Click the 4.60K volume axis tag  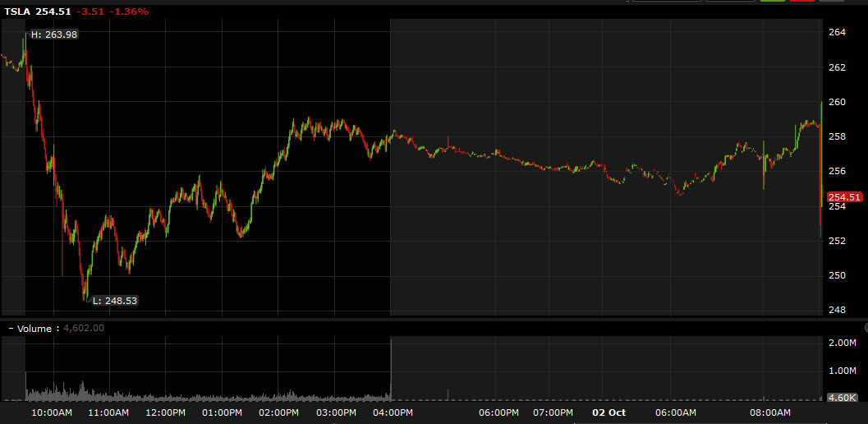[x=843, y=398]
